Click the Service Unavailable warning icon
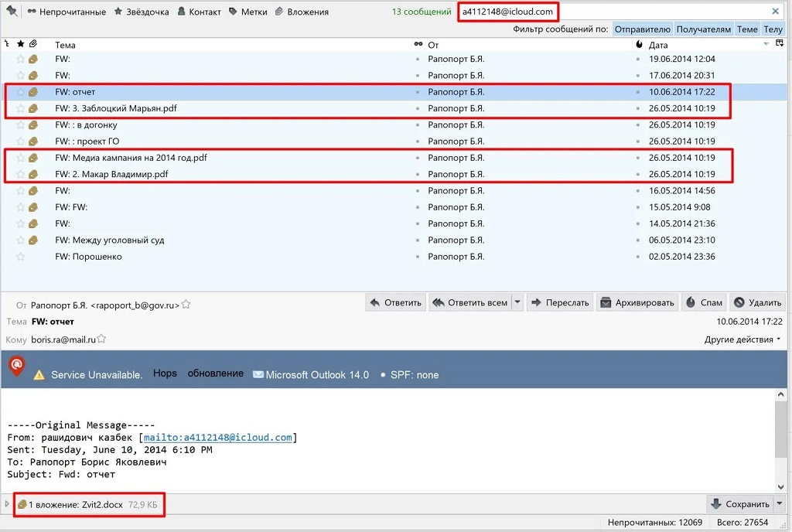 (x=39, y=375)
